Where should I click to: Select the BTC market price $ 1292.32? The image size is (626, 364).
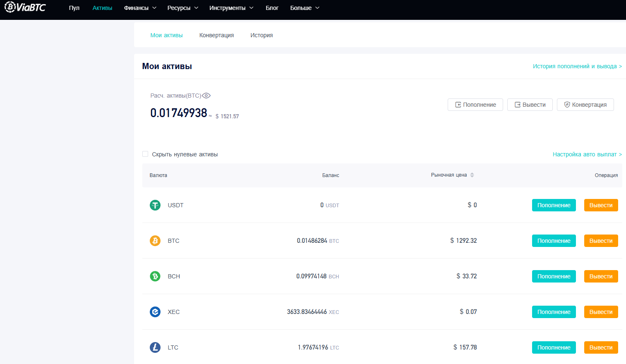coord(463,241)
